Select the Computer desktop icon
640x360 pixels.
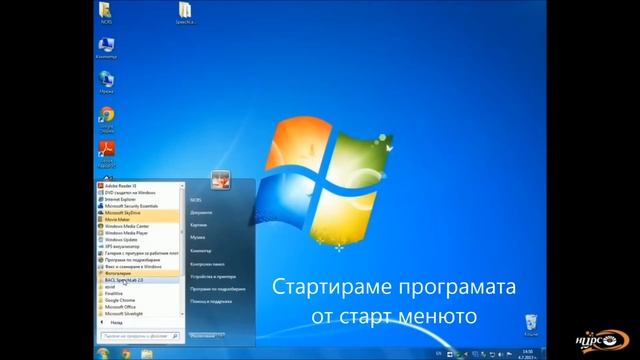click(106, 48)
